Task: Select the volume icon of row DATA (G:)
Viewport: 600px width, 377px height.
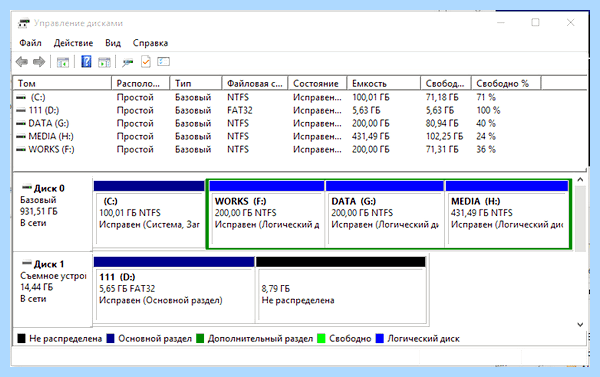Action: coord(21,124)
